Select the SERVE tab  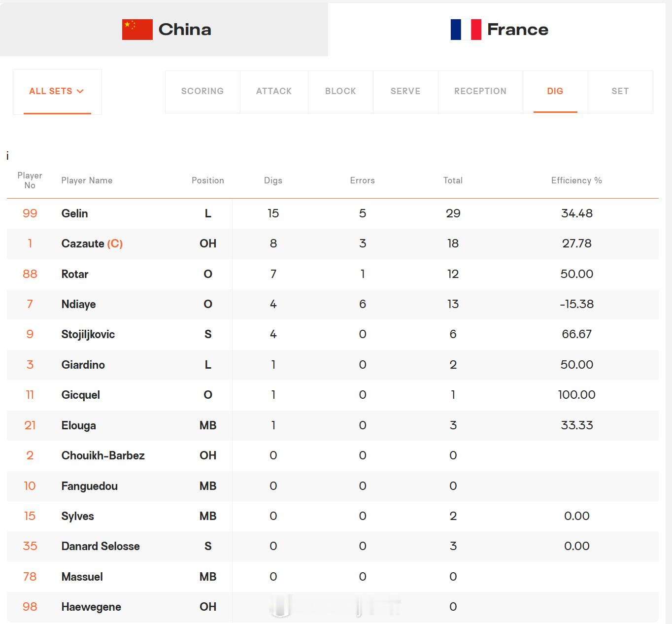405,92
